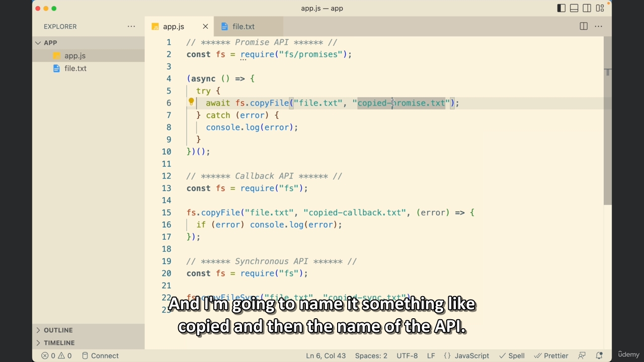Select app.js in the Explorer tree
The width and height of the screenshot is (644, 362).
89,56
